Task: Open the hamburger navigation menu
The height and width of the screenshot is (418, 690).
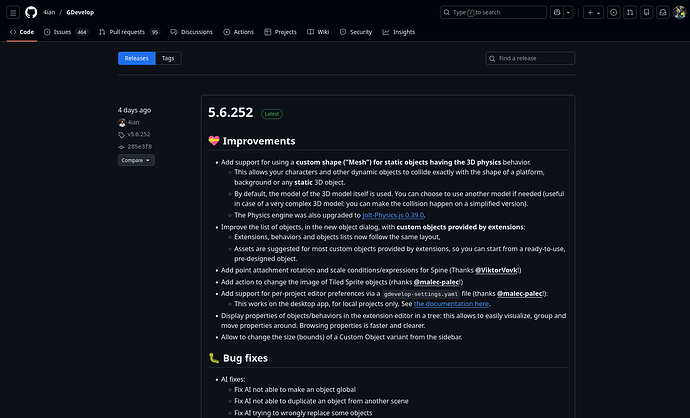Action: tap(13, 12)
